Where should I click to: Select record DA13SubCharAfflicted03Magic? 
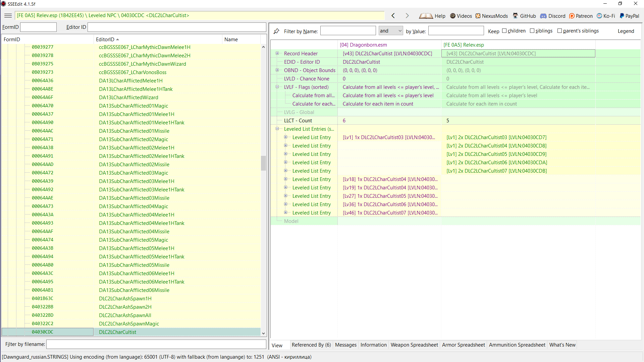coord(133,173)
